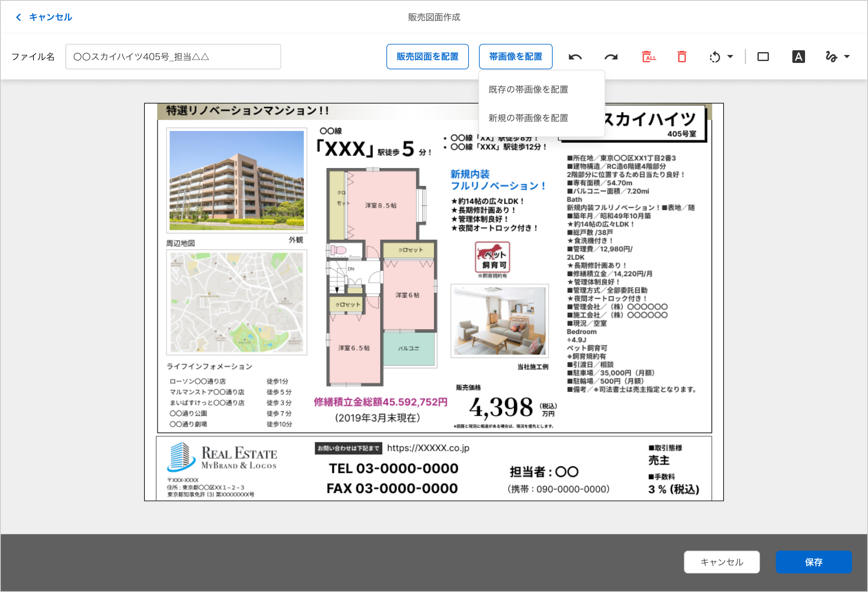Viewport: 868px width, 592px height.
Task: Click the red trash delete icon
Action: [682, 57]
